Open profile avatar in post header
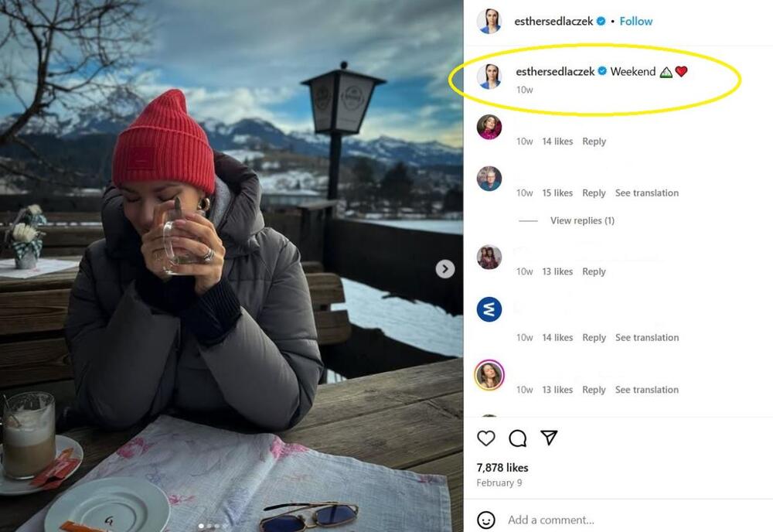The image size is (773, 532). coord(489,22)
